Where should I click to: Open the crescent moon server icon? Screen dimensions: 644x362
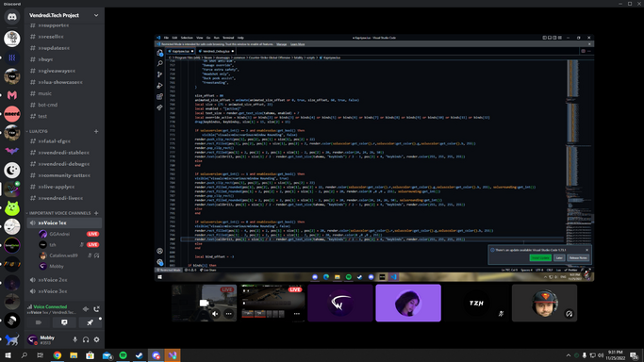point(12,170)
